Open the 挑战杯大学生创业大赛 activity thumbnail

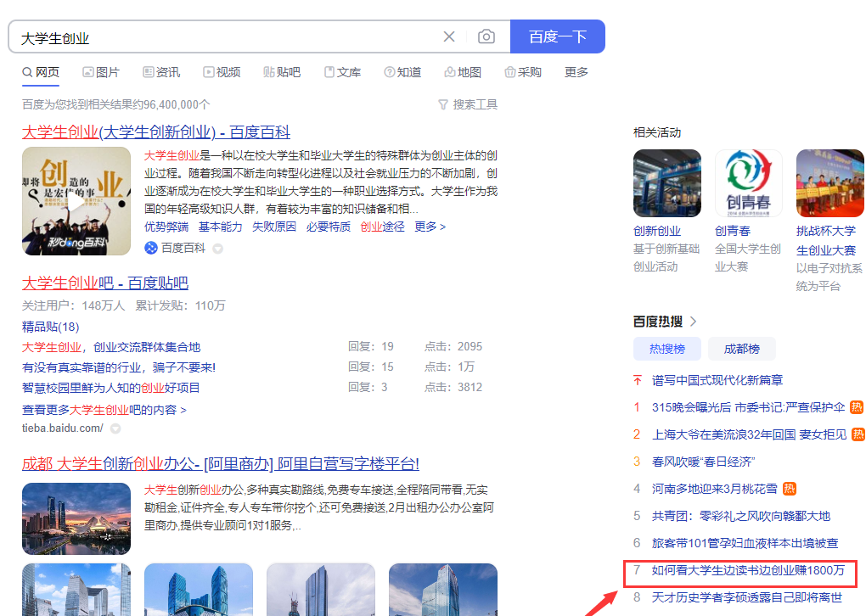pos(829,183)
